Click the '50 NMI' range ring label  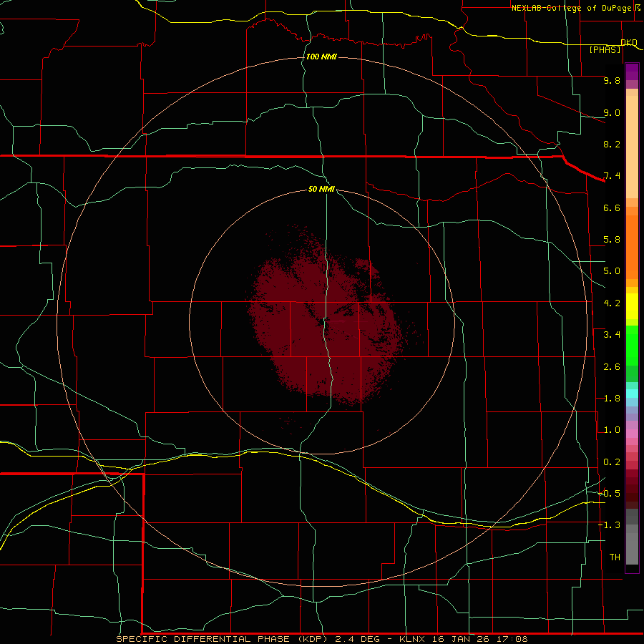click(x=321, y=189)
